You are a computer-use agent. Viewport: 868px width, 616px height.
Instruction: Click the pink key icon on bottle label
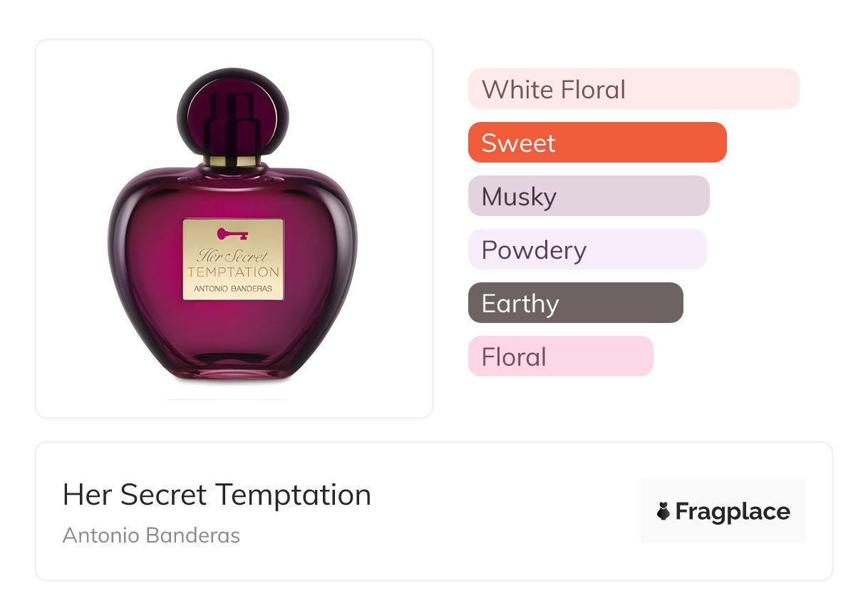pos(232,233)
